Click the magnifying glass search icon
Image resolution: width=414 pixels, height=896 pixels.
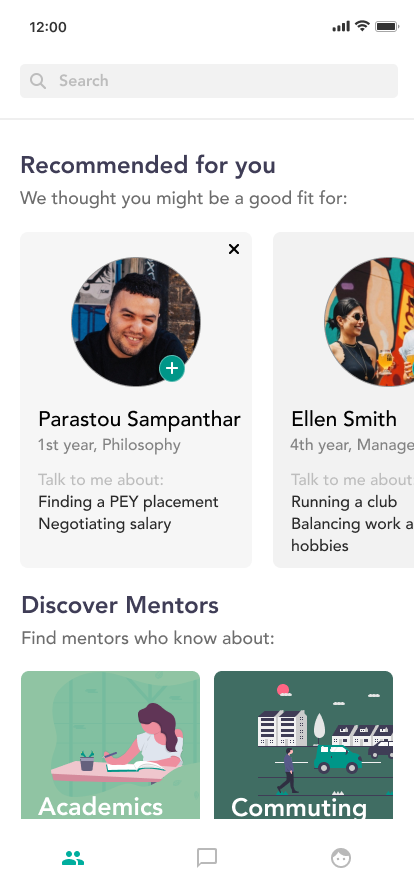(38, 81)
